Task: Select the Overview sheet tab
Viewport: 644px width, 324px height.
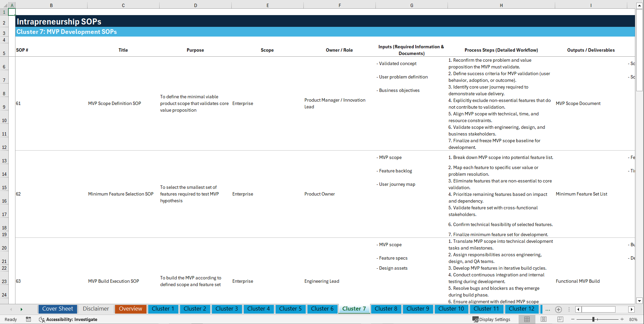Action: [130, 309]
